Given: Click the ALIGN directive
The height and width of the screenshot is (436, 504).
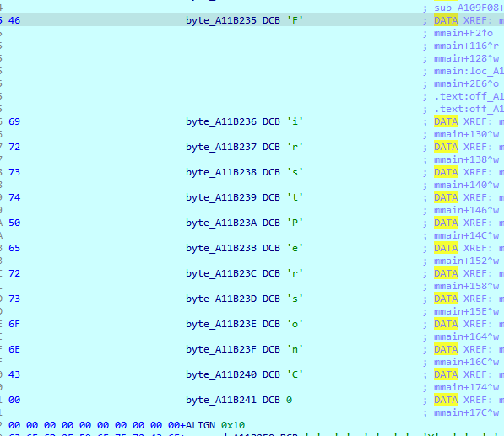Looking at the screenshot, I should point(200,425).
